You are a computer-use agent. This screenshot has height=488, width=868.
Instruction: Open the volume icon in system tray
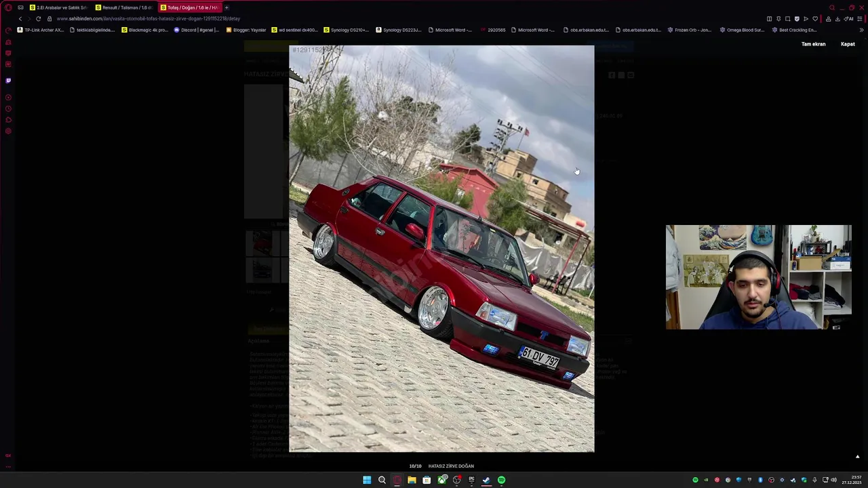(833, 480)
